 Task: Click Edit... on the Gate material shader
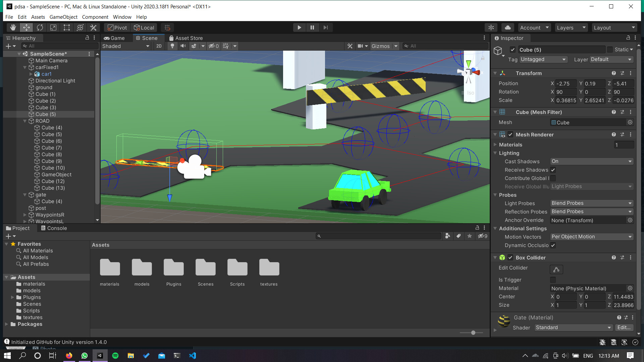(624, 327)
